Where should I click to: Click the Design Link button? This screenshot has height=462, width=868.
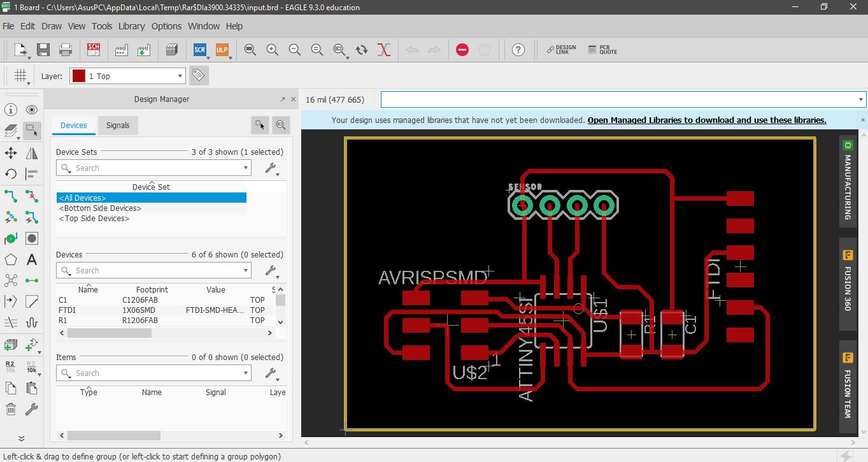click(x=561, y=50)
